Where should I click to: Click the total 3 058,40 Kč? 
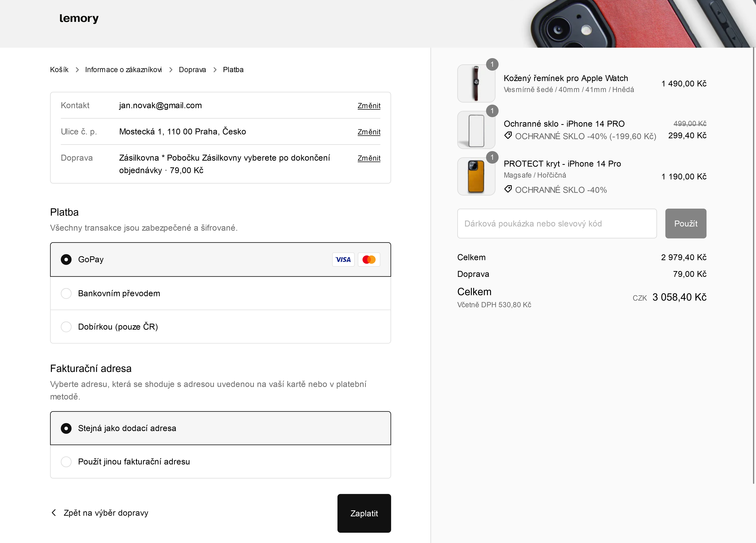(x=679, y=297)
